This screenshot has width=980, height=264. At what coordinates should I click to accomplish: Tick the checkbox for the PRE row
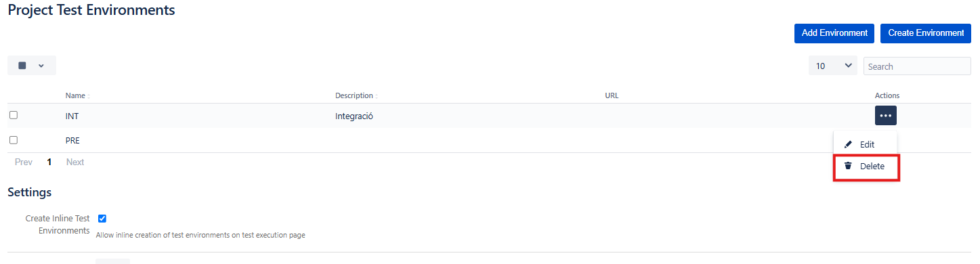pos(14,139)
